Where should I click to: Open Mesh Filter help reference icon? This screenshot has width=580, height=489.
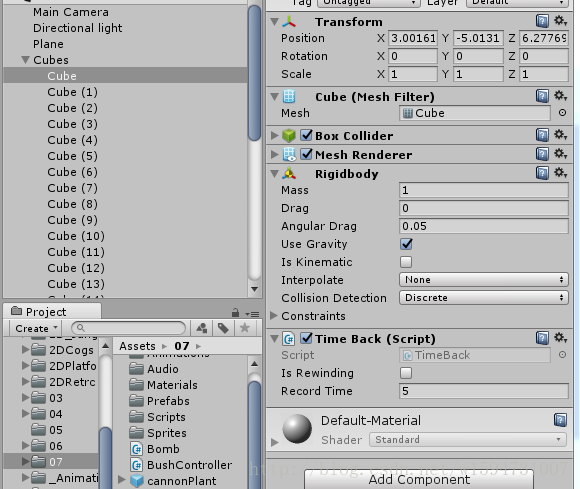point(542,97)
